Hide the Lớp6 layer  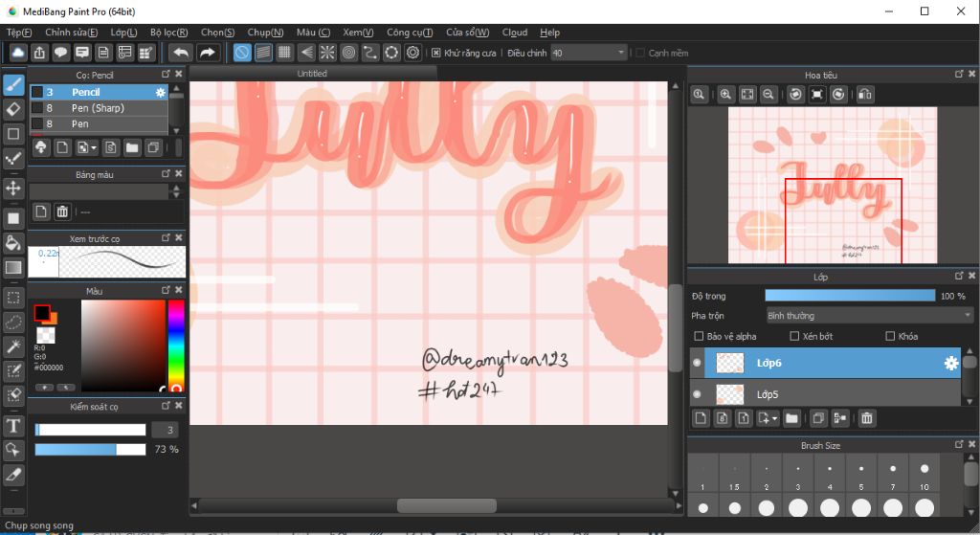(x=697, y=363)
